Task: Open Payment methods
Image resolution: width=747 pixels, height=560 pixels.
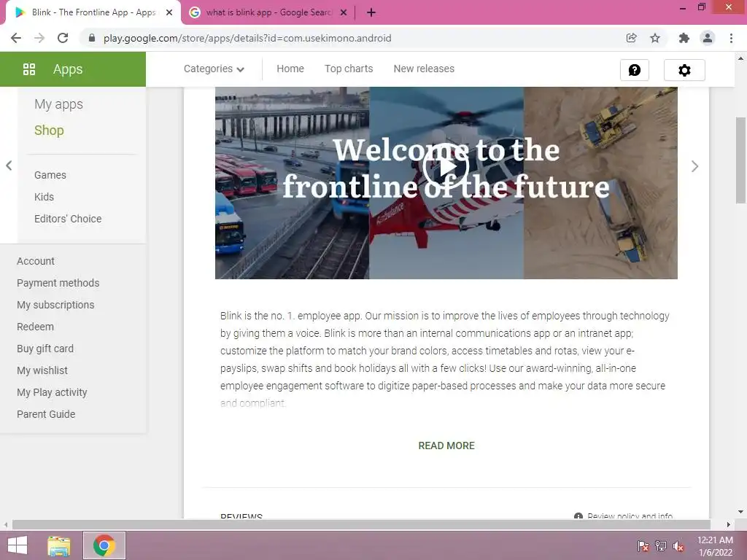Action: (58, 284)
